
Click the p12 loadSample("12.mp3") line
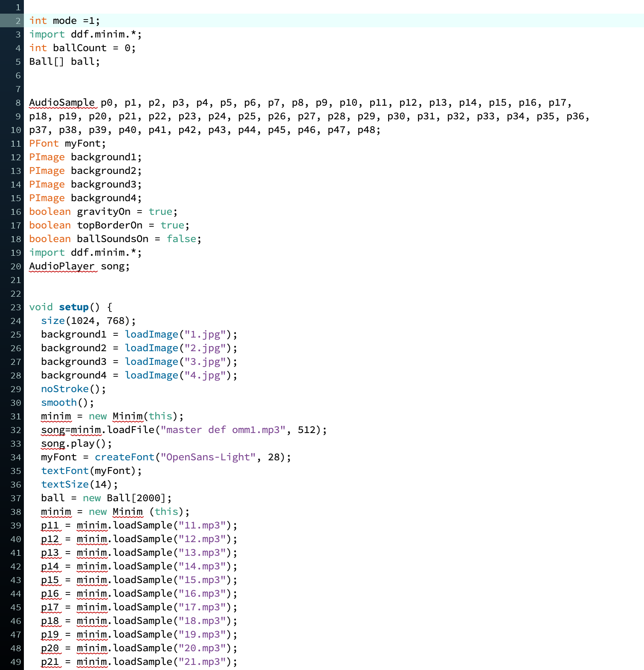(x=139, y=539)
